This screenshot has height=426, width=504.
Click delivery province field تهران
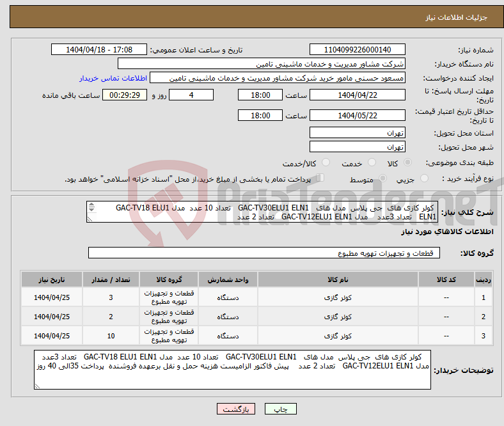click(357, 132)
